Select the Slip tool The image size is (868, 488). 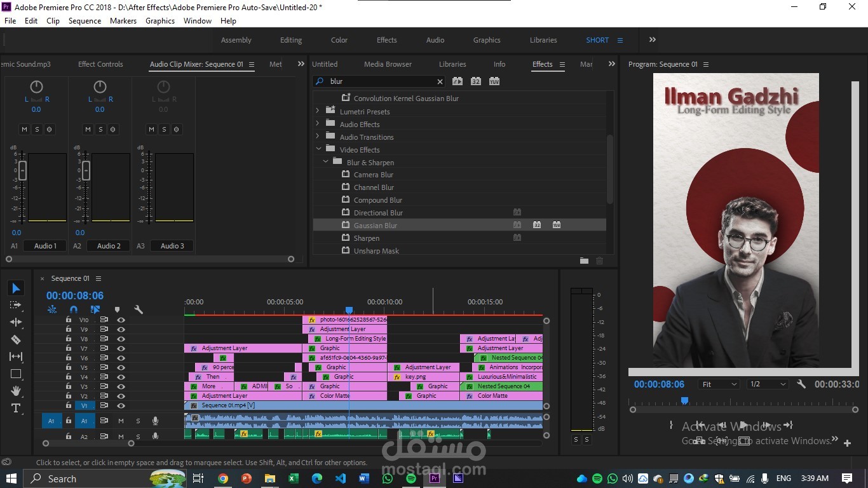point(17,356)
